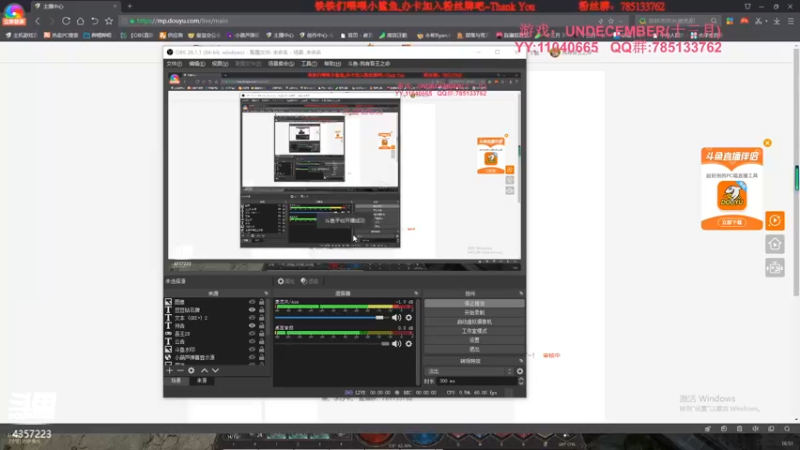The width and height of the screenshot is (800, 450).
Task: Open the 淡出 transition dropdown
Action: 469,371
